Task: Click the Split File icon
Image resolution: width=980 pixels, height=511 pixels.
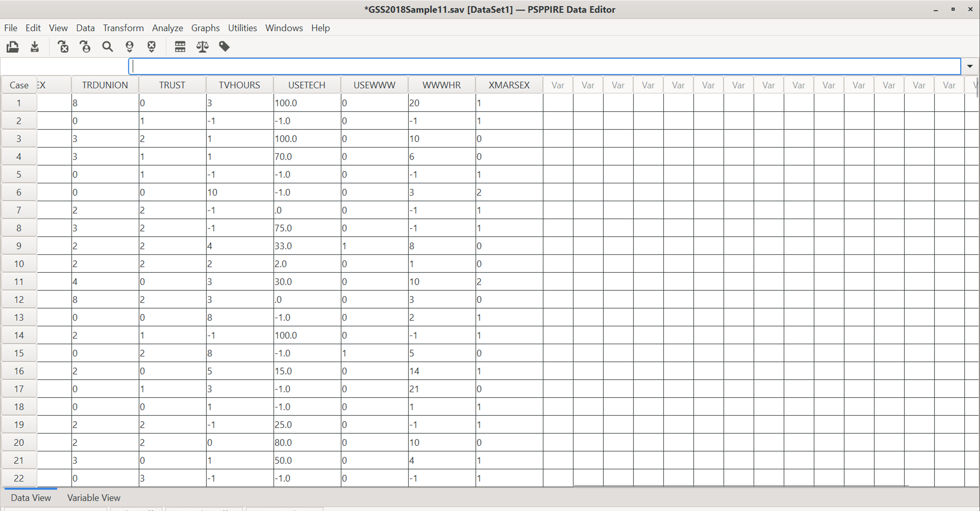Action: tap(180, 47)
